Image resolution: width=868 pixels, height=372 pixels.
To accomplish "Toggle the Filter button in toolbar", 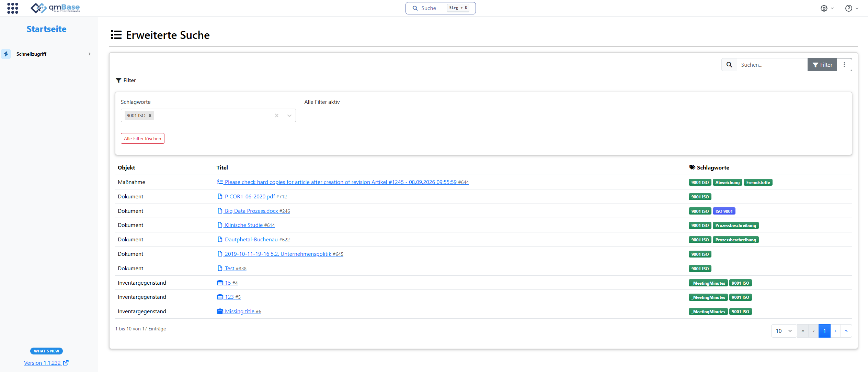I will [822, 65].
